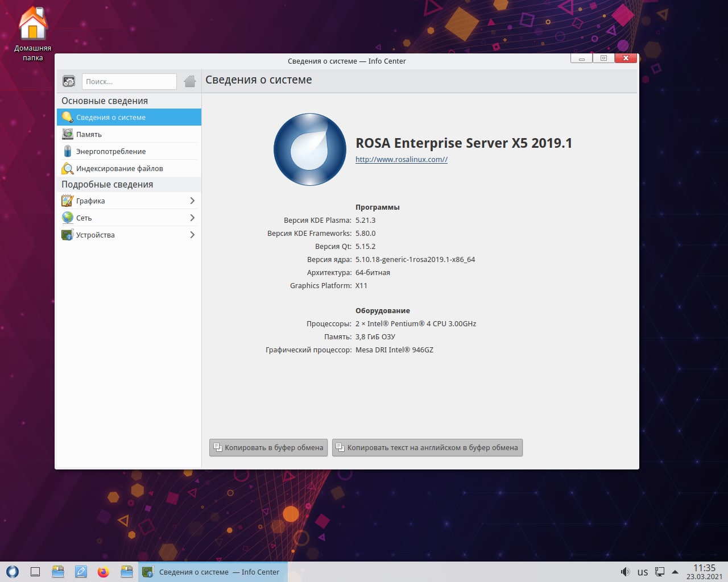
Task: Open the Домашняя папка desktop icon
Action: pos(32,33)
